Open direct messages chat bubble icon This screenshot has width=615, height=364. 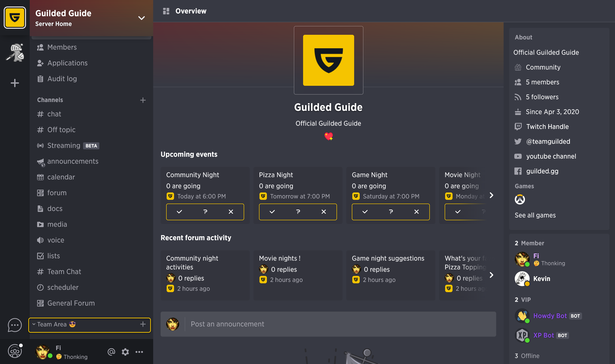(15, 325)
